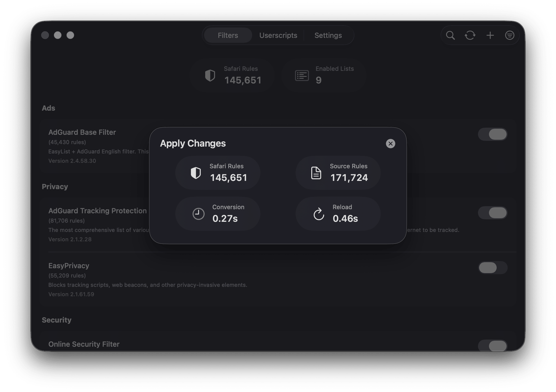Click the red close window button

(45, 35)
